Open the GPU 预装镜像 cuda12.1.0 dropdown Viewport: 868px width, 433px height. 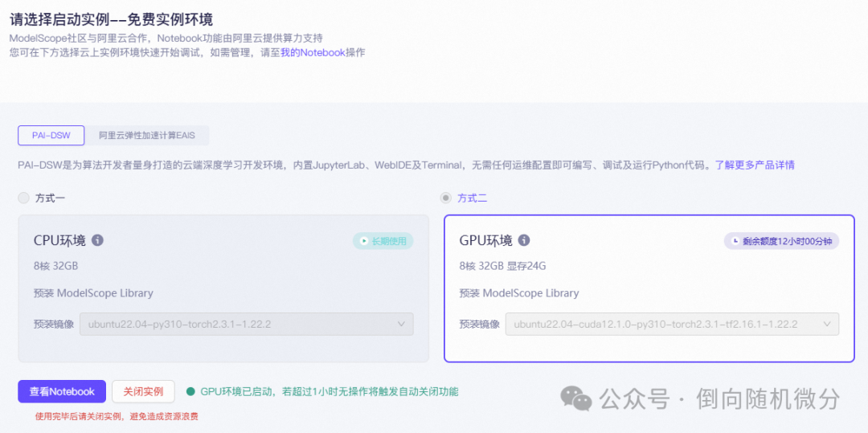[x=672, y=324]
